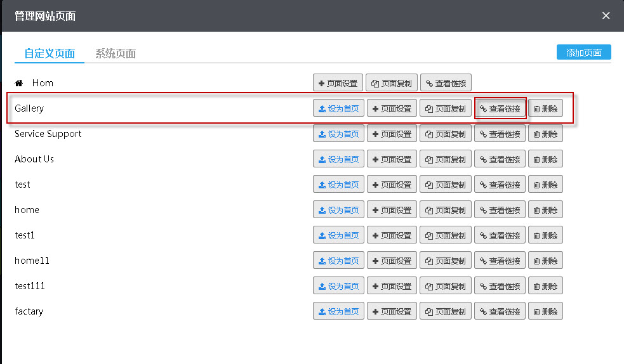Set test111 as homepage
The height and width of the screenshot is (364, 624).
click(x=338, y=286)
